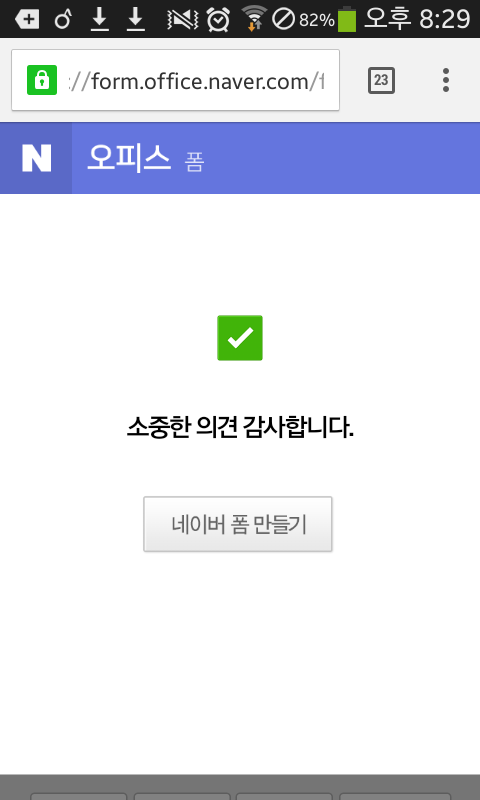Tap the vibrate mode status icon

pyautogui.click(x=182, y=20)
